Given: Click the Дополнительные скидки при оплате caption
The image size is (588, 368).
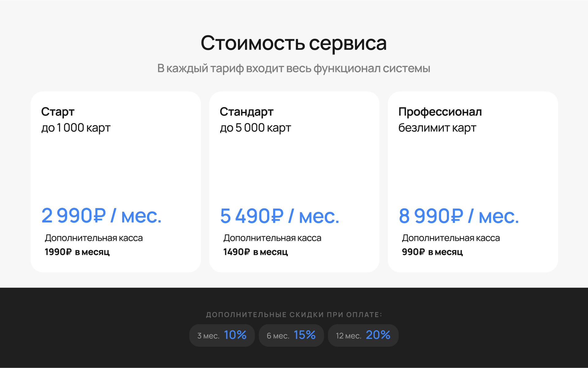Looking at the screenshot, I should 294,315.
